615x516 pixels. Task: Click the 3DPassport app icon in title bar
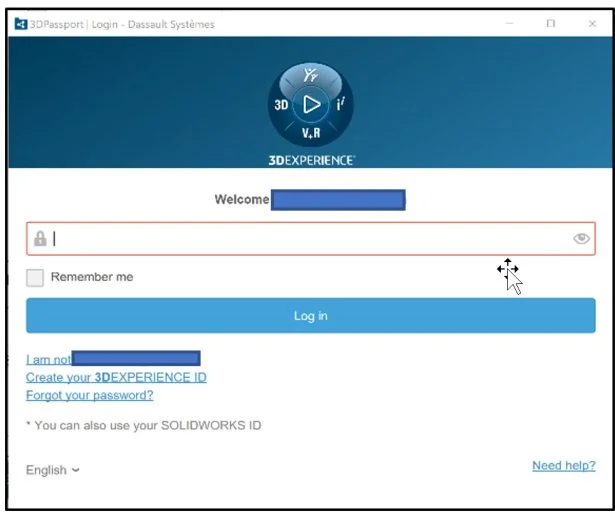pos(19,24)
